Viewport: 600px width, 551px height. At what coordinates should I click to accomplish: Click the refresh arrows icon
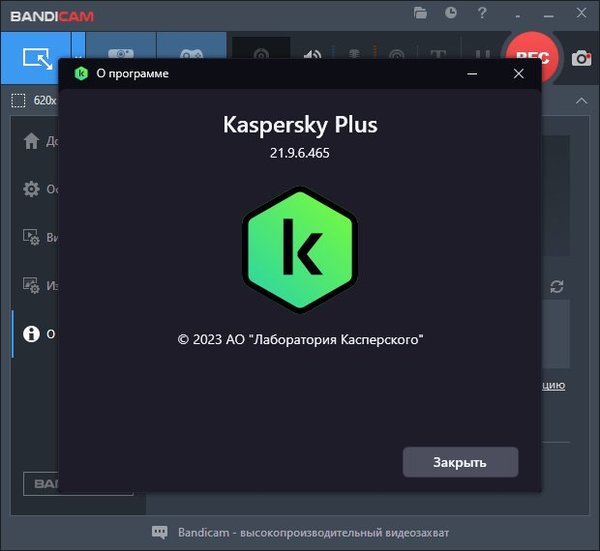coord(557,286)
